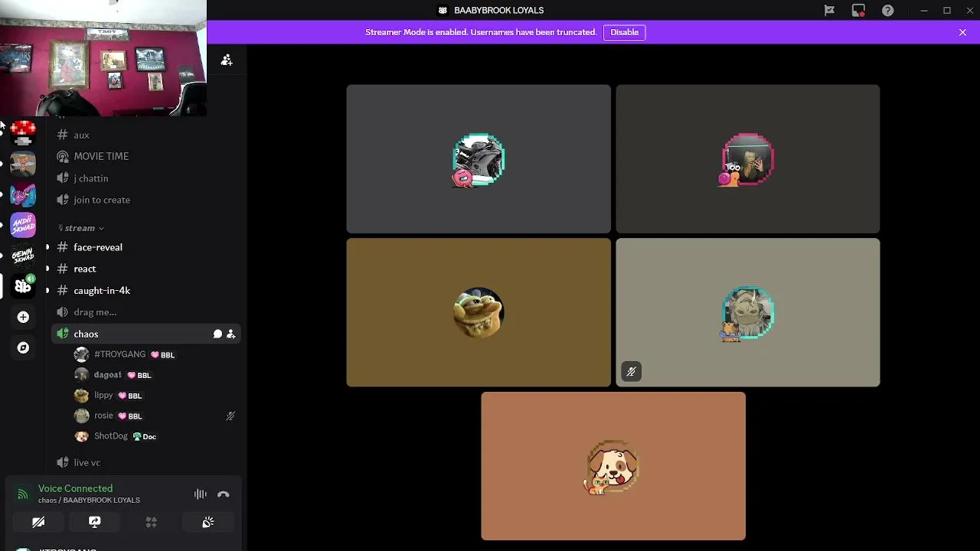The height and width of the screenshot is (551, 980).
Task: Open the aux text channel
Action: (145, 135)
